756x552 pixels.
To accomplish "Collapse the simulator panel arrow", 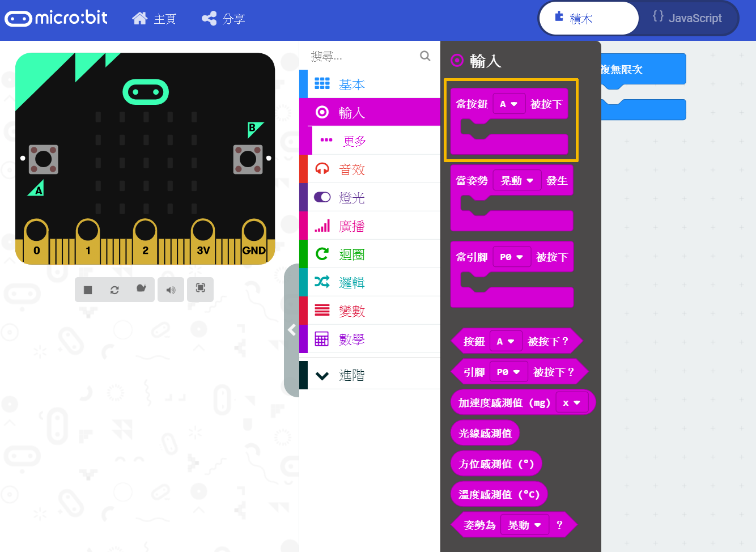I will click(291, 330).
